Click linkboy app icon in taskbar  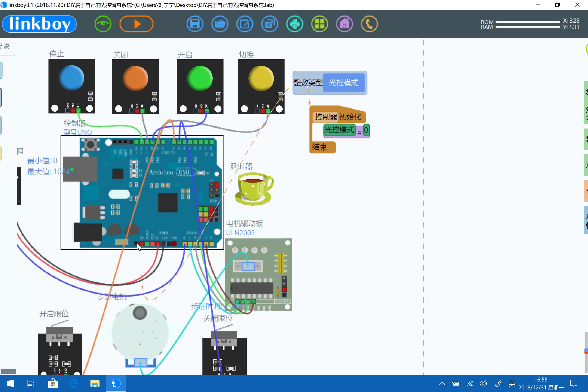tap(116, 383)
